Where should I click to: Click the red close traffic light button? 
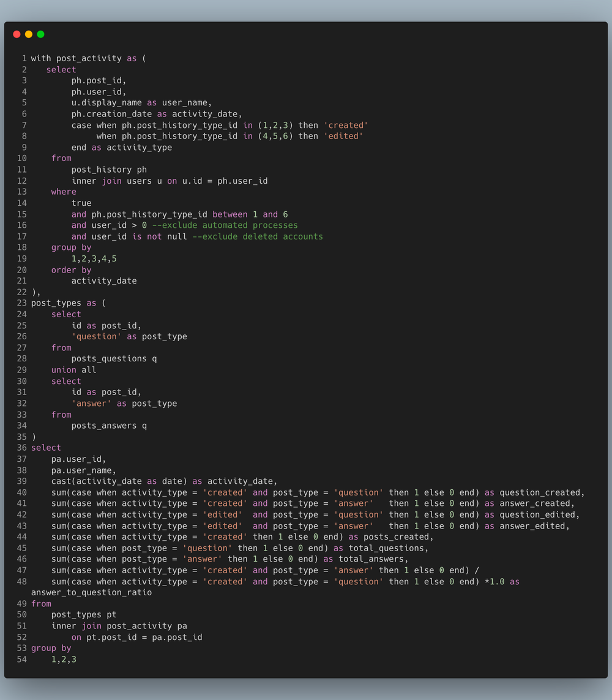[17, 35]
